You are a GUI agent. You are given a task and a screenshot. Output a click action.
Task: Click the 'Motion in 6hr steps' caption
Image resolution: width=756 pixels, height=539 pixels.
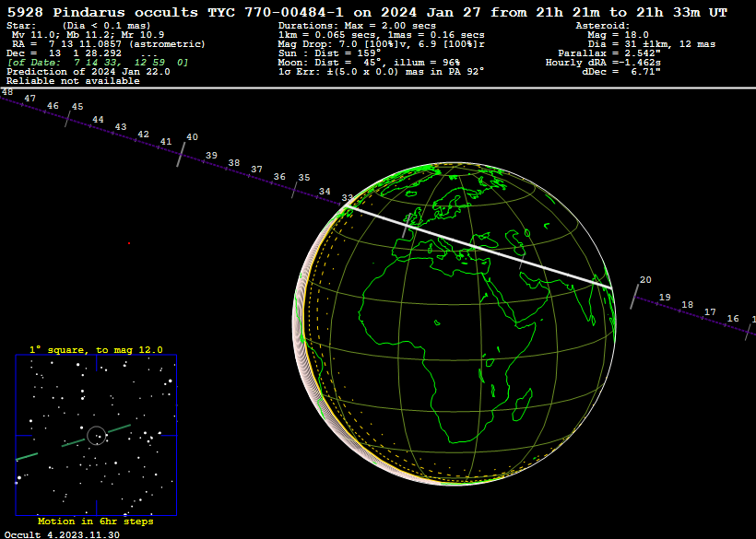pos(96,521)
